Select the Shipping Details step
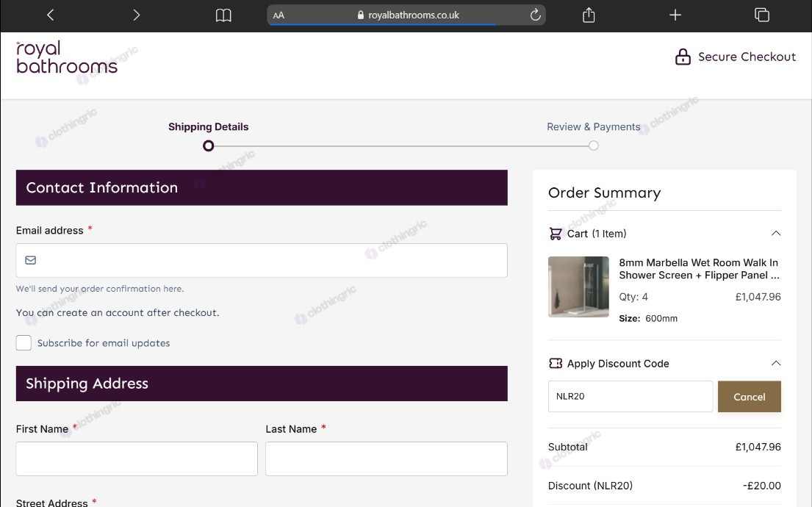This screenshot has width=812, height=507. point(208,127)
